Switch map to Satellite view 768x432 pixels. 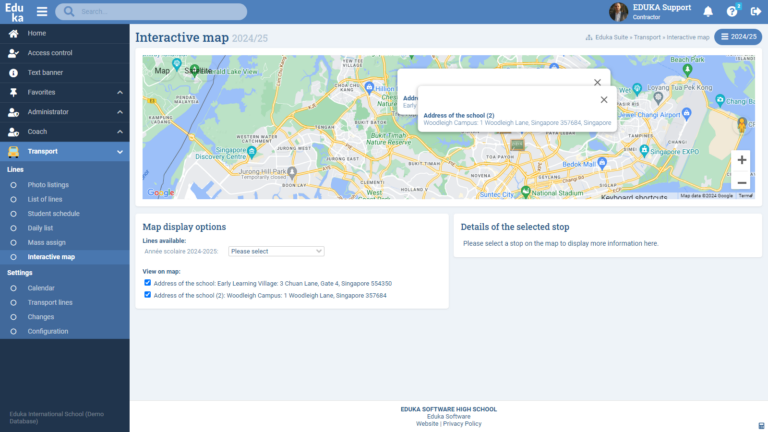pyautogui.click(x=198, y=71)
